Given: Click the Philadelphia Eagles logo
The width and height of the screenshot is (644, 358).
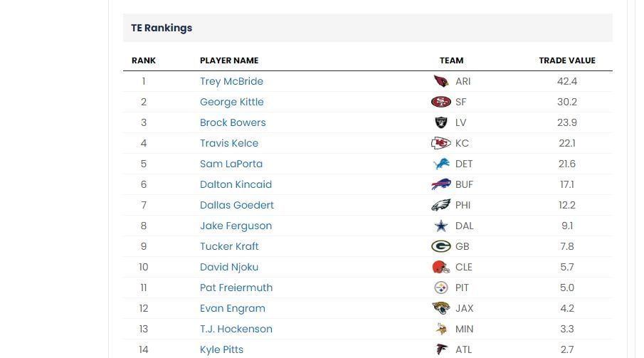Looking at the screenshot, I should (441, 205).
